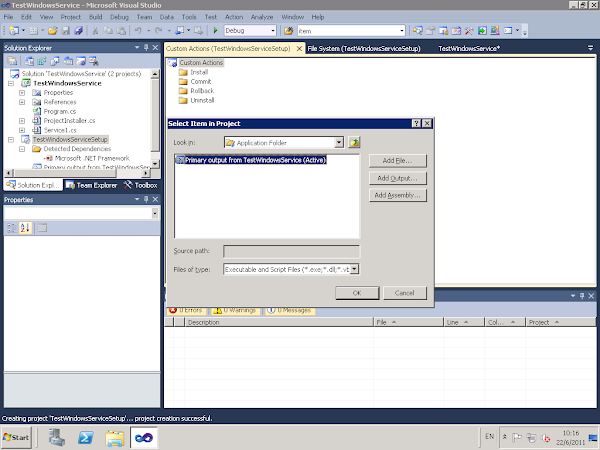
Task: Click the Add File... button
Action: (398, 161)
